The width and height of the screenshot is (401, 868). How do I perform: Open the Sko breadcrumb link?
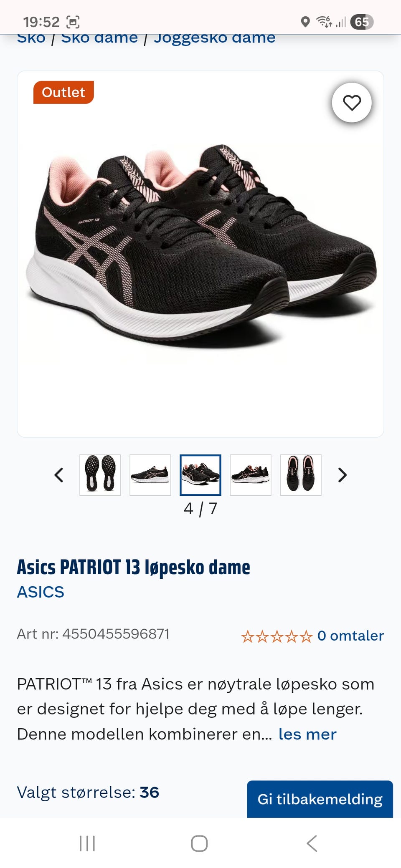pos(31,38)
